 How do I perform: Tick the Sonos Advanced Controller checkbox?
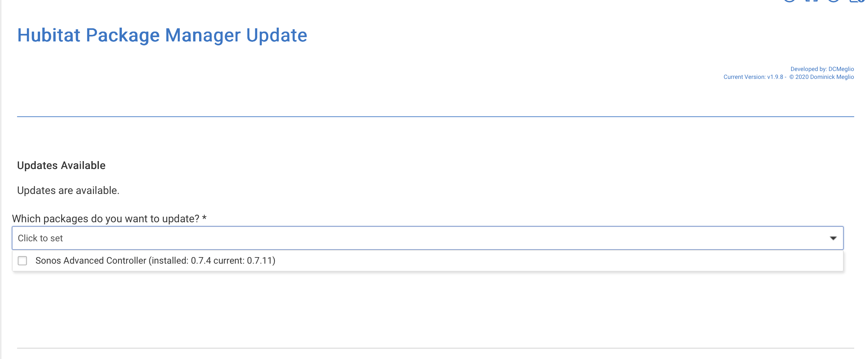(22, 261)
